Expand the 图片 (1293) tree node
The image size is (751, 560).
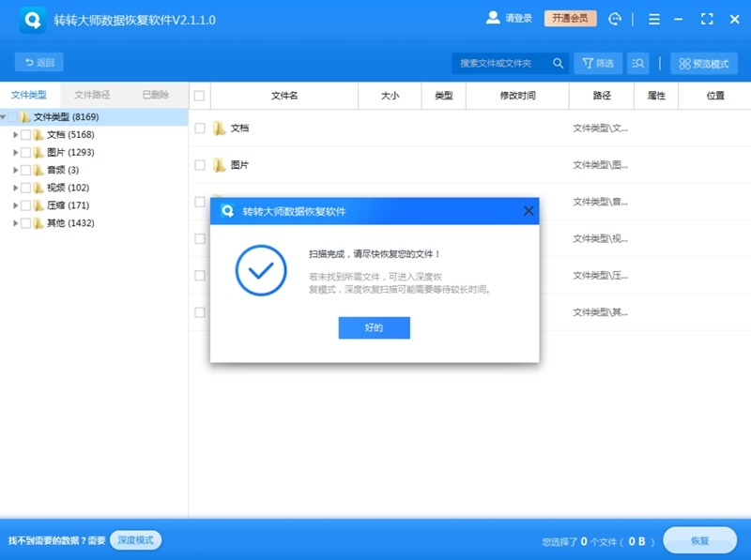pyautogui.click(x=15, y=152)
